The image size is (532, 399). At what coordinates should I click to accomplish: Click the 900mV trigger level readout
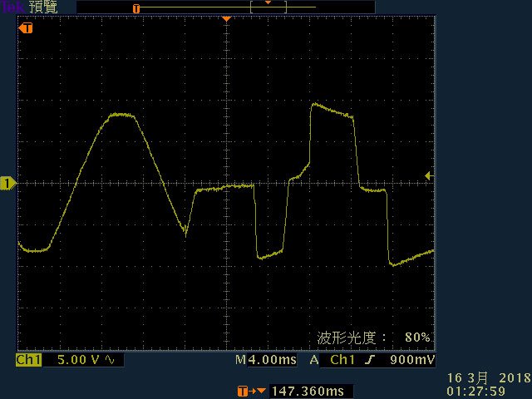click(x=412, y=360)
